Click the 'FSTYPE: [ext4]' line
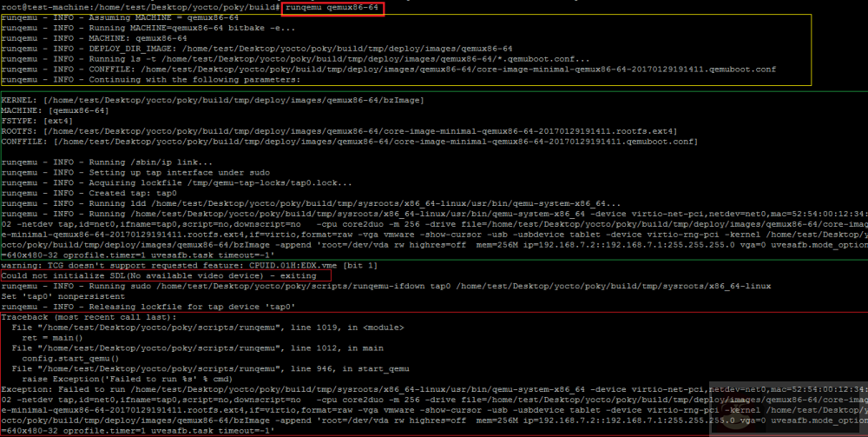This screenshot has width=868, height=437. [36, 122]
